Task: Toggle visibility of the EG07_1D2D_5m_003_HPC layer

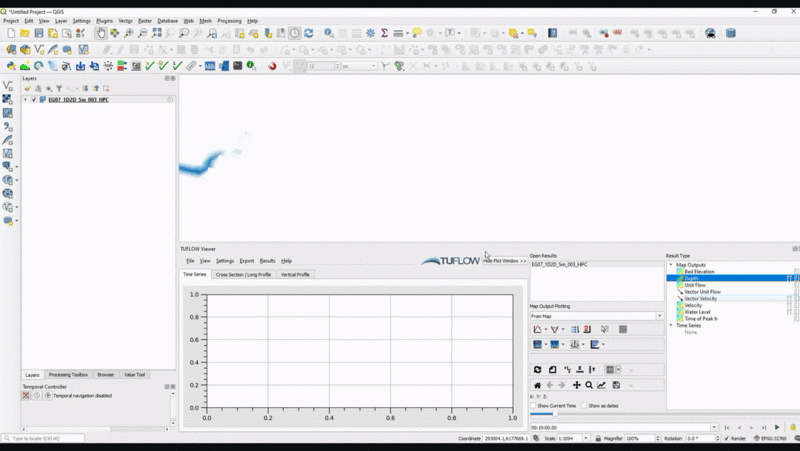Action: (x=34, y=100)
